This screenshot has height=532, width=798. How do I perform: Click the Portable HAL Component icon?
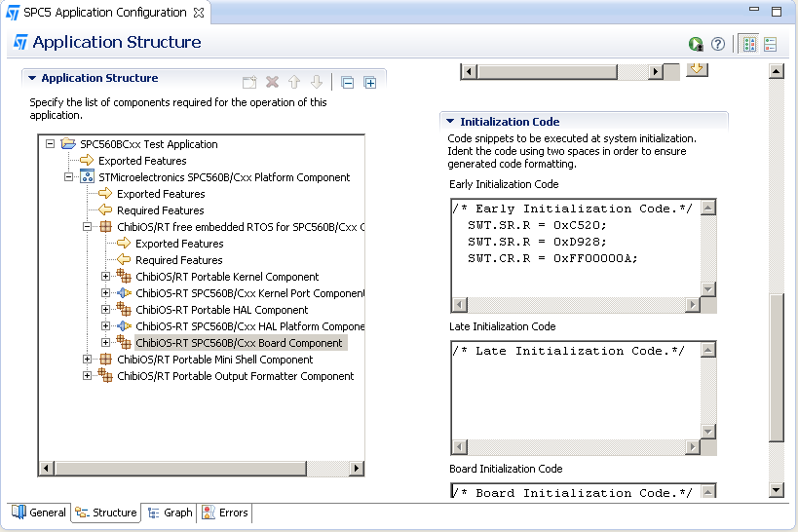click(x=124, y=309)
